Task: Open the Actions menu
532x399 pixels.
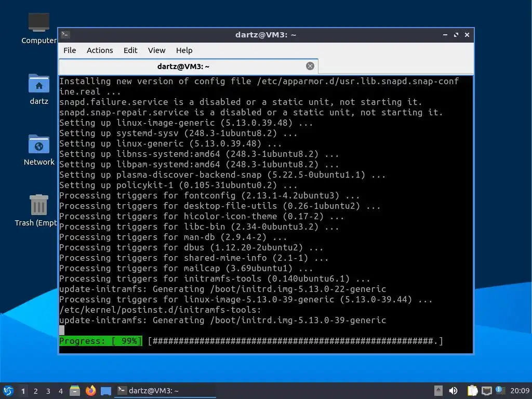Action: click(x=99, y=50)
